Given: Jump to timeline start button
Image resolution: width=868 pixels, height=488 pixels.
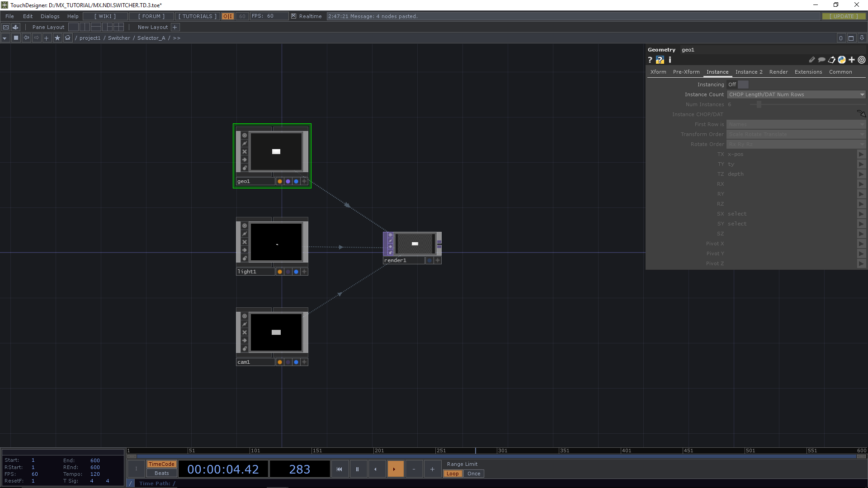Looking at the screenshot, I should point(339,469).
